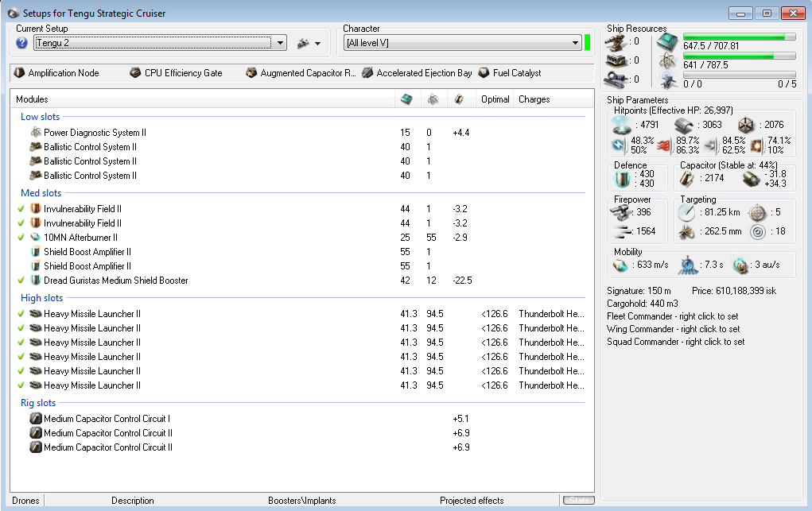The image size is (812, 511).
Task: Click the Med slots group header
Action: (41, 193)
